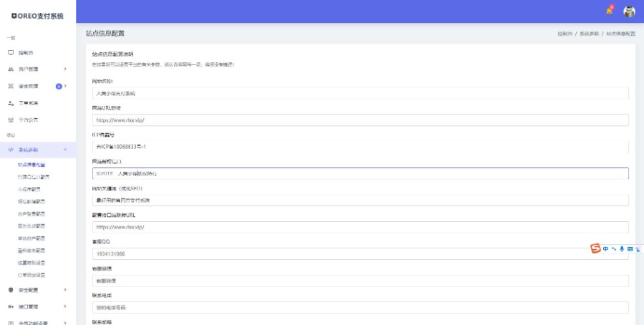Viewport: 644px width, 325px height.
Task: Select 结算转账设置 submenu item
Action: [x=31, y=263]
